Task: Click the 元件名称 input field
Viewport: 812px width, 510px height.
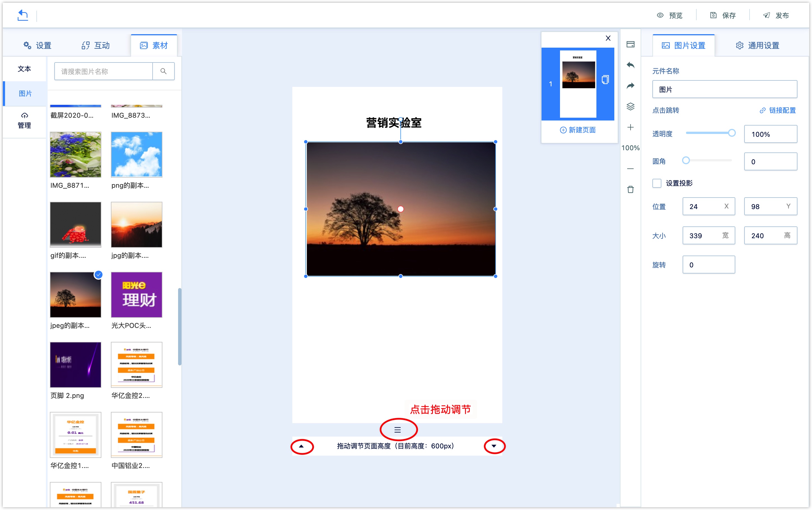Action: tap(724, 89)
